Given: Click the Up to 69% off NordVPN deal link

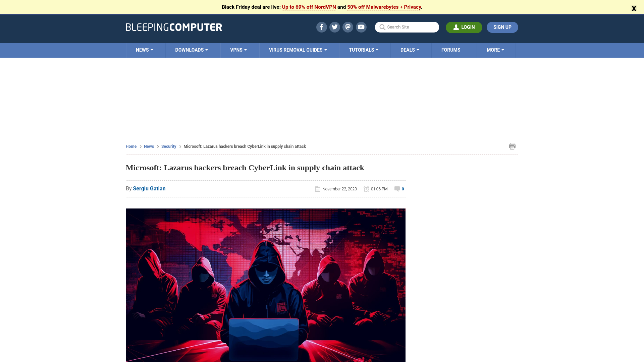Looking at the screenshot, I should 309,7.
